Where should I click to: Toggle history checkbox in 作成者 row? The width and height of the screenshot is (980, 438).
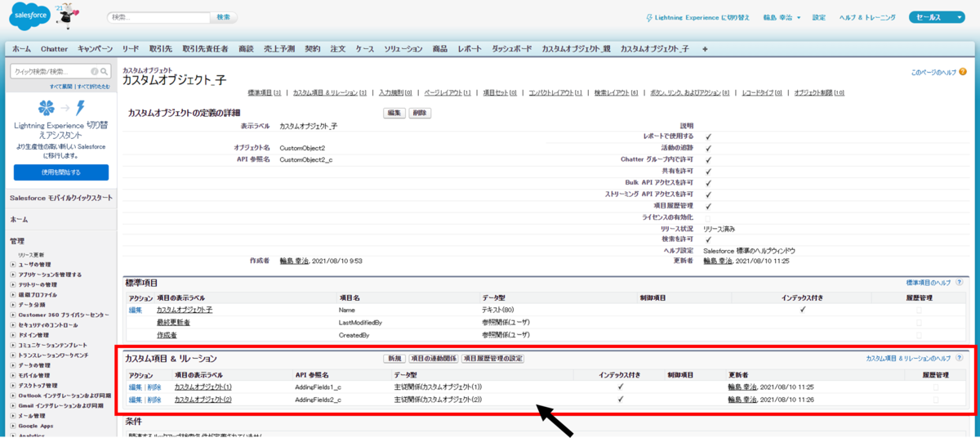coord(919,335)
